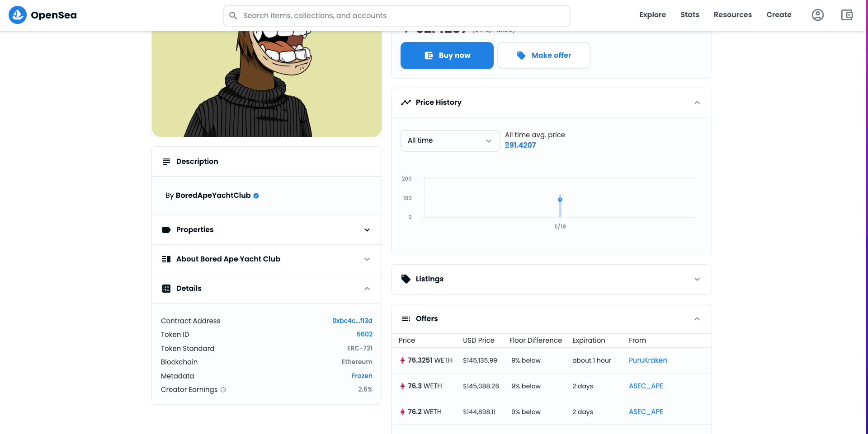Open the Explore menu
This screenshot has width=868, height=434.
(x=652, y=14)
